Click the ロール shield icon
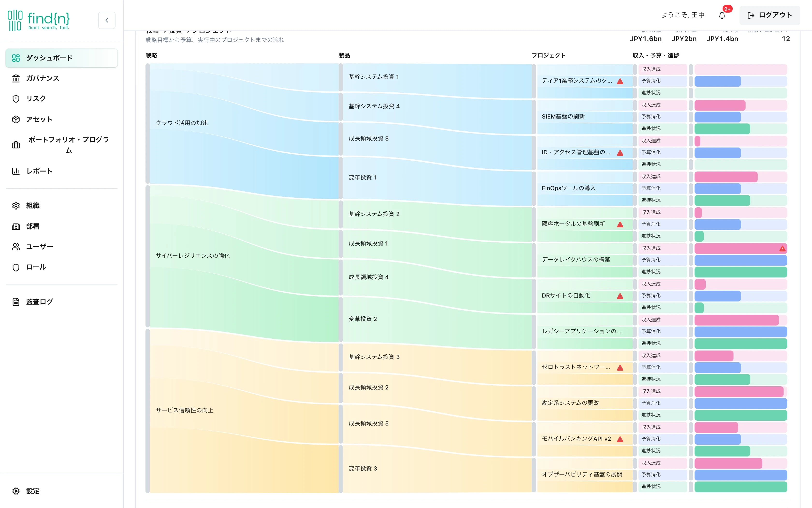This screenshot has width=812, height=508. [x=16, y=267]
